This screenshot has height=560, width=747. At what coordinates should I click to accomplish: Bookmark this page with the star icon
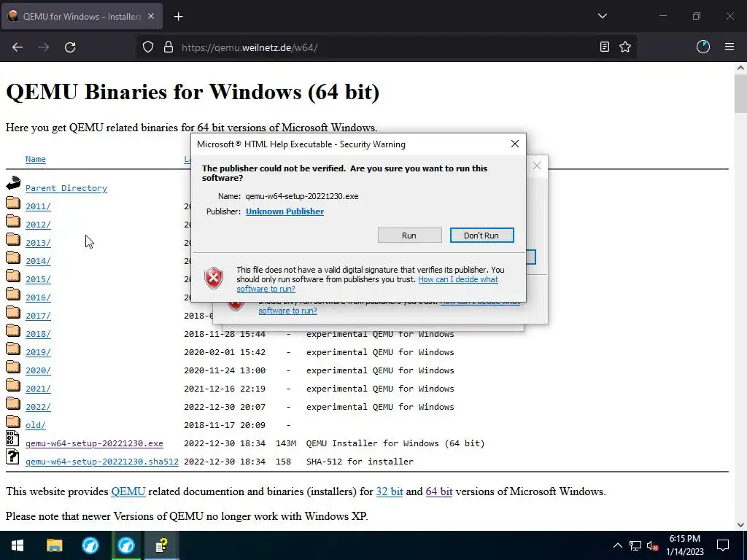625,47
